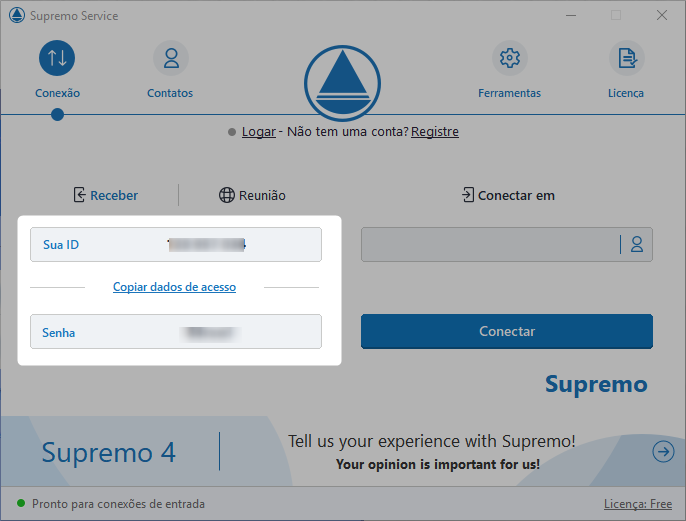Click the Logar link
Viewport: 686px width, 521px height.
click(259, 132)
